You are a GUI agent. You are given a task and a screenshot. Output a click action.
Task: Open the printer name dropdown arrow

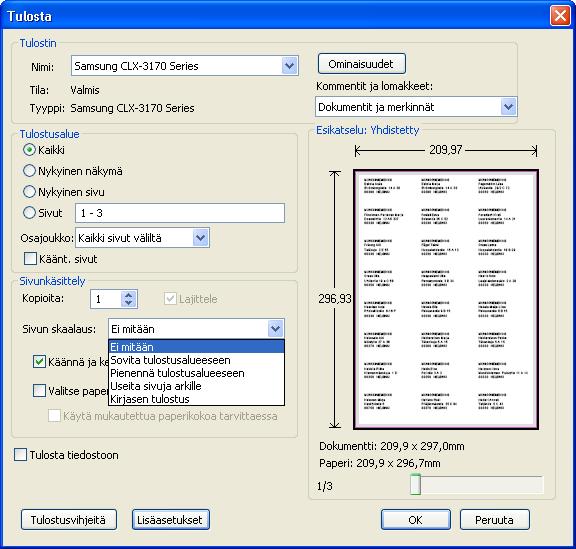pyautogui.click(x=289, y=66)
